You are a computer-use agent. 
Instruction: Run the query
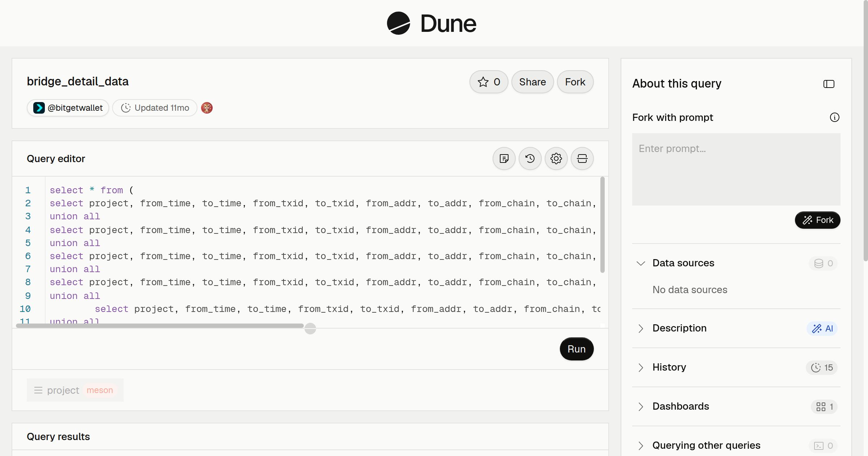pyautogui.click(x=576, y=349)
